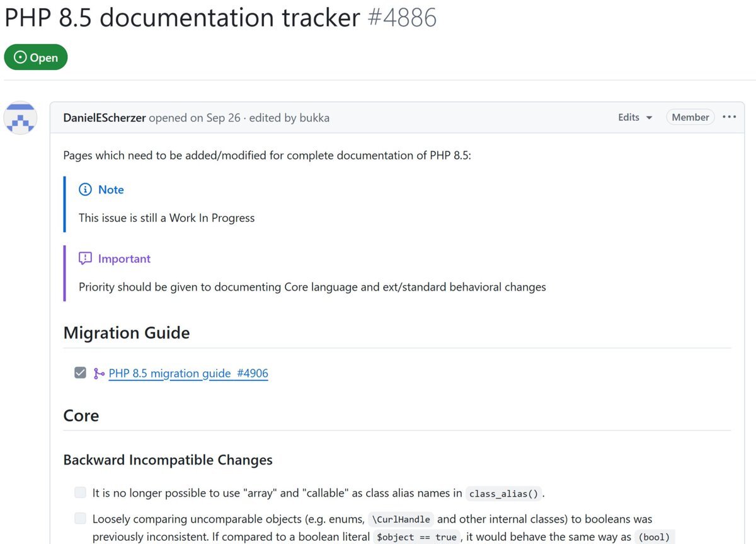Click DanielEScherzer's avatar image
Image resolution: width=756 pixels, height=544 pixels.
(21, 118)
